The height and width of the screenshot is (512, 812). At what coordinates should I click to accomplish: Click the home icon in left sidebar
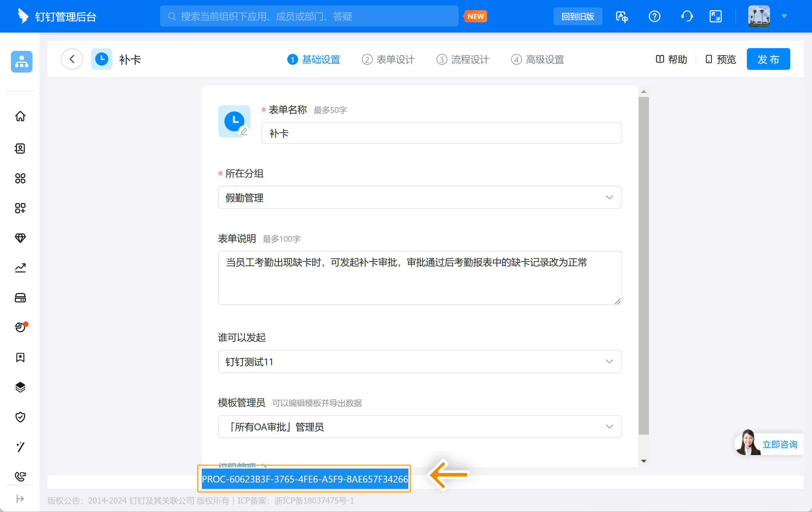[x=20, y=116]
